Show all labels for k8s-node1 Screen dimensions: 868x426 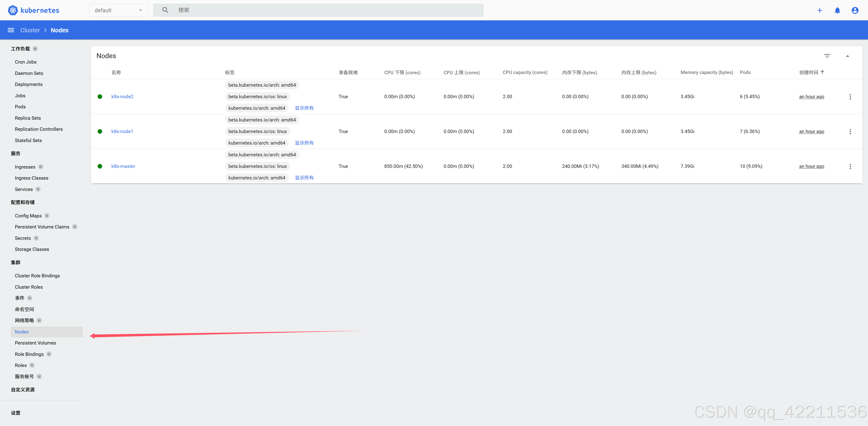coord(304,143)
